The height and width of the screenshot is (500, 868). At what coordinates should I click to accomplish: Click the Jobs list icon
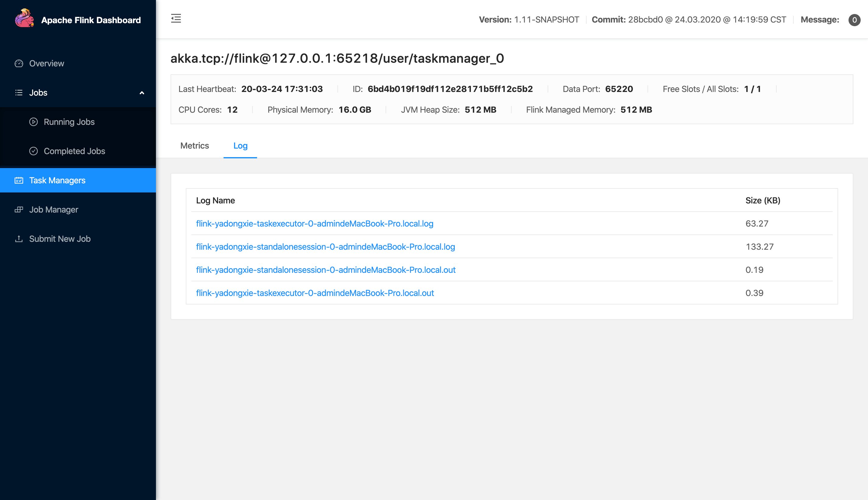pyautogui.click(x=19, y=93)
